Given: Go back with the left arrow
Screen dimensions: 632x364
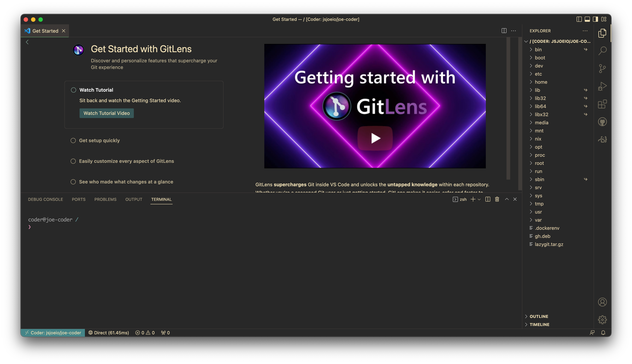Looking at the screenshot, I should click(x=27, y=42).
